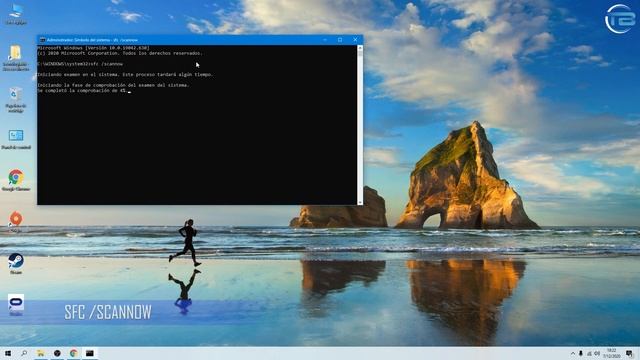This screenshot has height=360, width=640.
Task: Close the Command Prompt window
Action: pyautogui.click(x=355, y=40)
